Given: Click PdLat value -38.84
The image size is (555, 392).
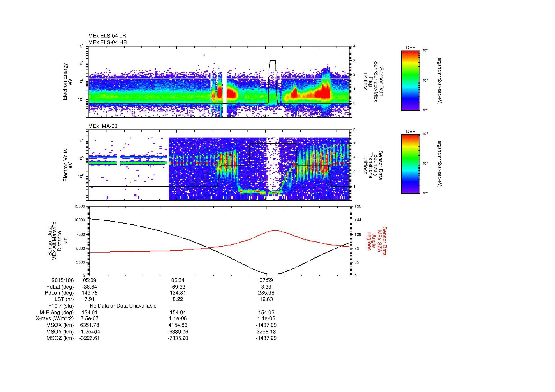Looking at the screenshot, I should tap(89, 287).
